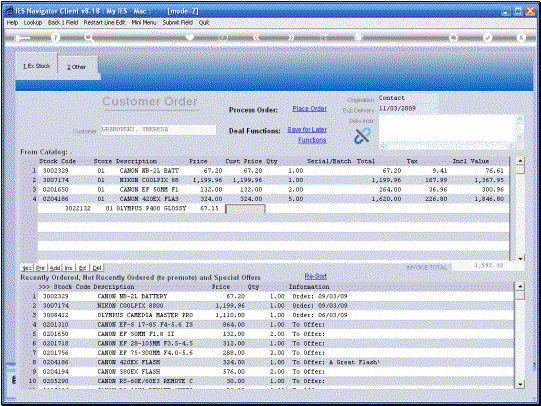The height and width of the screenshot is (406, 541).
Task: Click the chain link icon beside Functions
Action: [x=362, y=136]
